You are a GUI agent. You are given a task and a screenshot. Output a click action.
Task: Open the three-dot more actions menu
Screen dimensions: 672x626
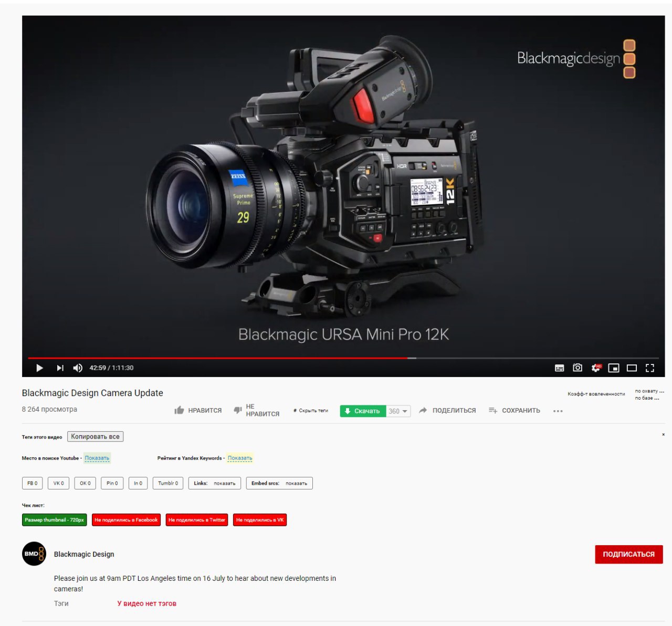[558, 411]
